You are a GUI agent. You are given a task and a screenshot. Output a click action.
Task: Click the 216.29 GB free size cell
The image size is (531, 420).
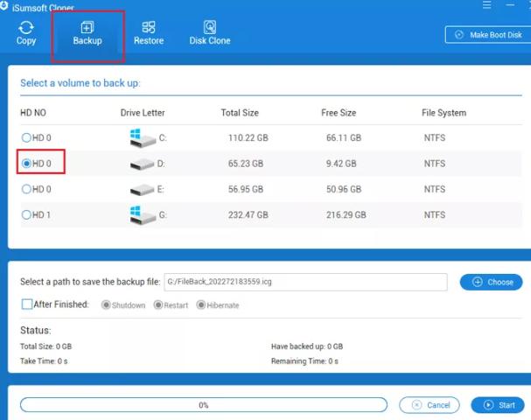346,215
